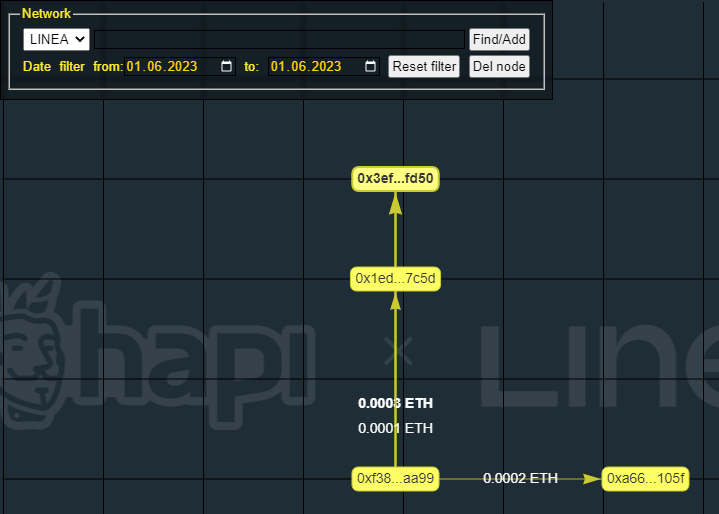Click the Del node button
This screenshot has height=514, width=719.
click(x=499, y=66)
